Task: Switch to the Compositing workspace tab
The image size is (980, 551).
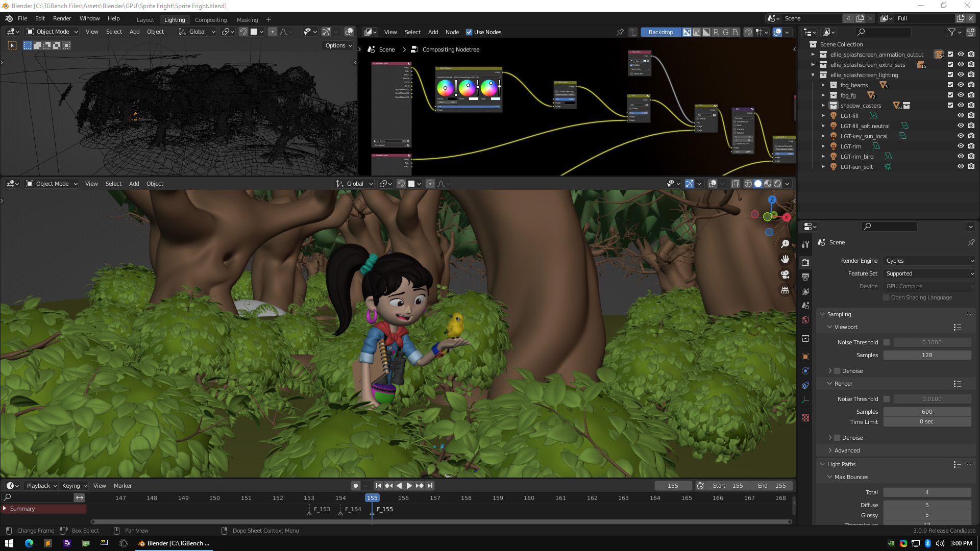Action: [x=211, y=20]
